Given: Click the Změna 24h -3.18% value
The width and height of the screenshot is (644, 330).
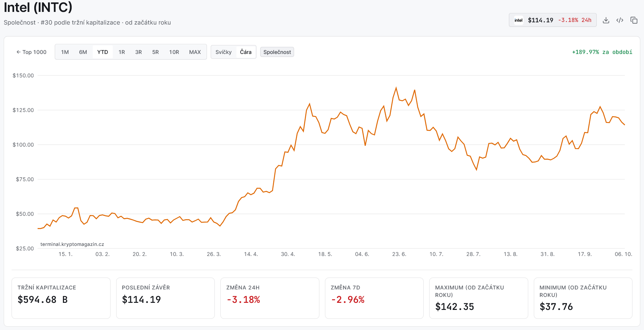Looking at the screenshot, I should coord(243,299).
